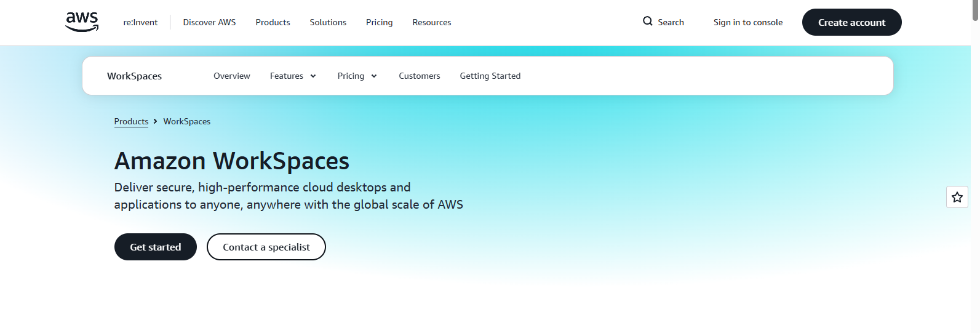The height and width of the screenshot is (333, 980).
Task: Click the Products breadcrumb link
Action: (x=131, y=121)
